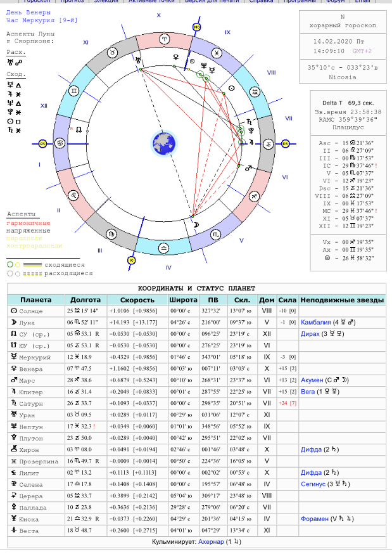Click the Part of Fortune symbol in the chart
This screenshot has width=392, height=554.
[x=192, y=61]
